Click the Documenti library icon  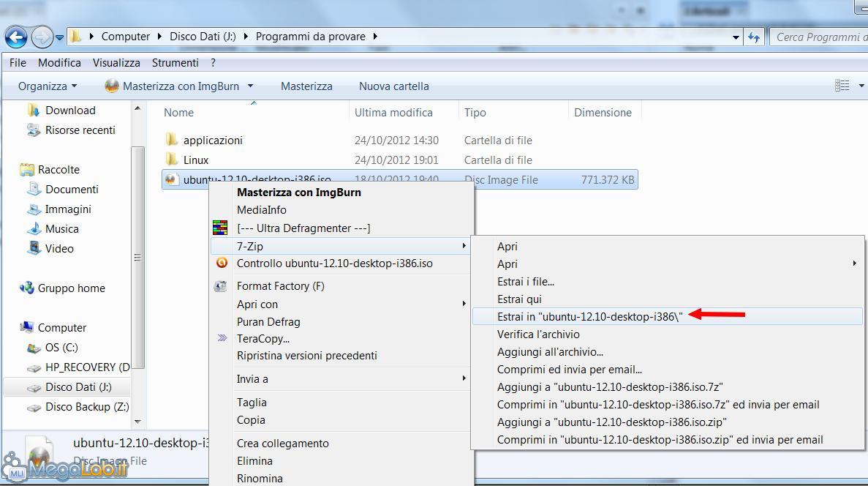[x=34, y=190]
